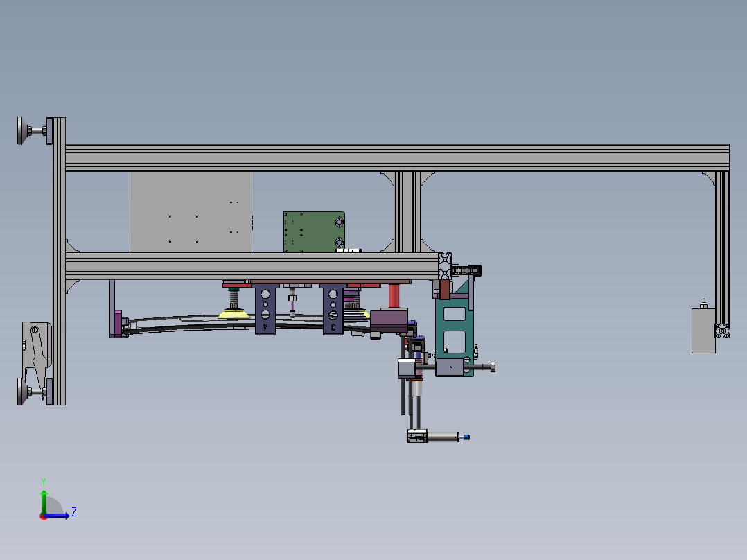Select the large gray rectangular panel
747x560 pixels.
click(191, 212)
